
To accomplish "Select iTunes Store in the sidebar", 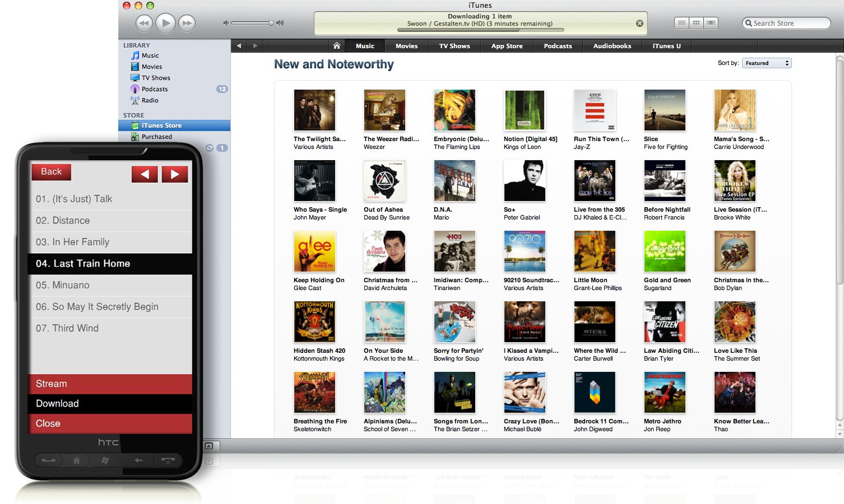I will [x=174, y=125].
